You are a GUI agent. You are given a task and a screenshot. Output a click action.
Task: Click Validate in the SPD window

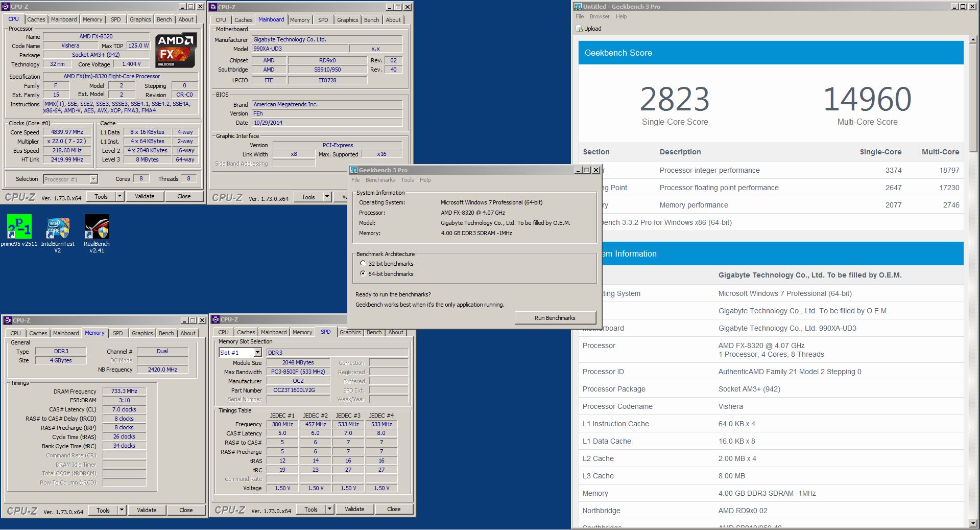pyautogui.click(x=354, y=509)
